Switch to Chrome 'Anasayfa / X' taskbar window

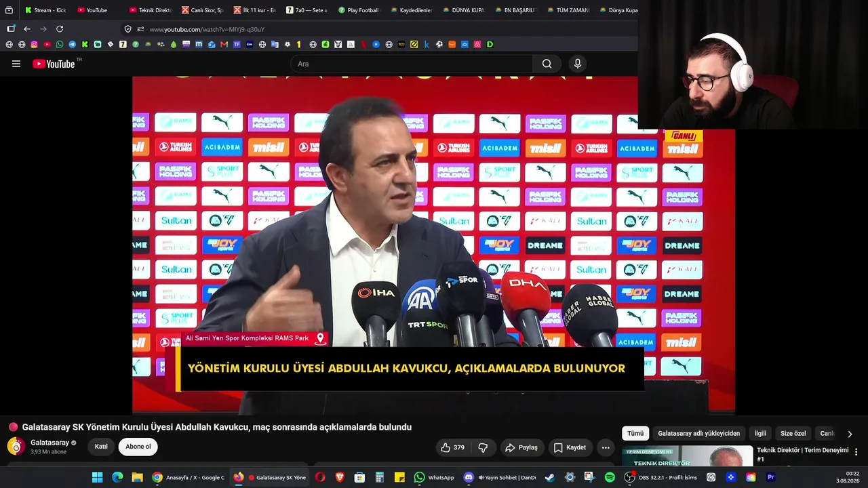coord(188,477)
